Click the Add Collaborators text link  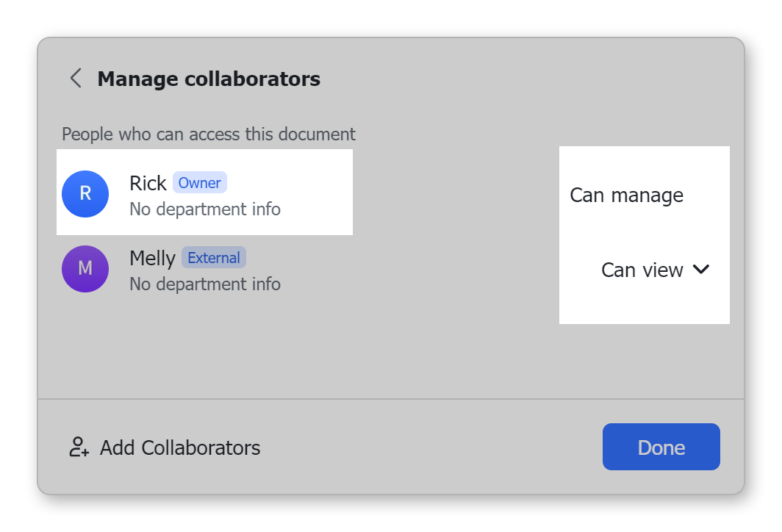tap(180, 447)
